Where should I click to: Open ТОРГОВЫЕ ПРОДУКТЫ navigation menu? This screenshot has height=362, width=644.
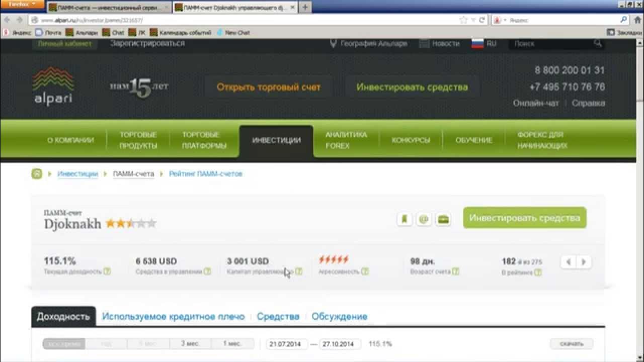pos(138,140)
